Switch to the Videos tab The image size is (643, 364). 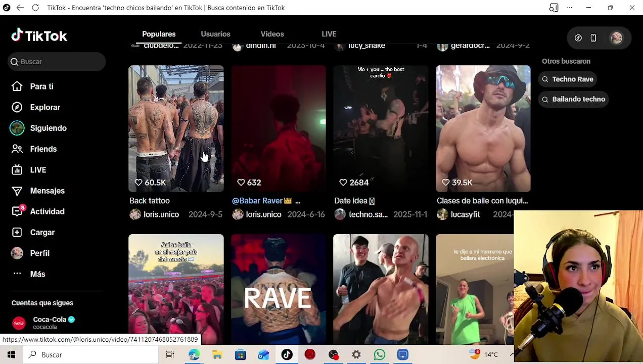272,34
